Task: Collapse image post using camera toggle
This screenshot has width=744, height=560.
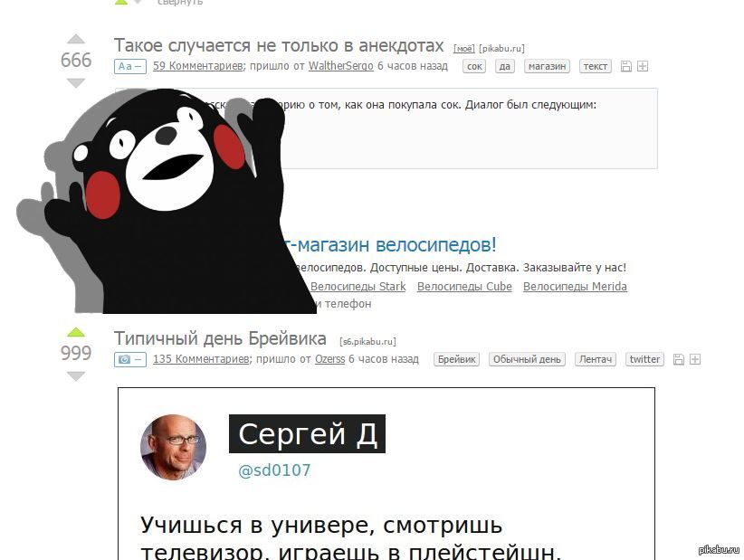Action: (x=130, y=359)
